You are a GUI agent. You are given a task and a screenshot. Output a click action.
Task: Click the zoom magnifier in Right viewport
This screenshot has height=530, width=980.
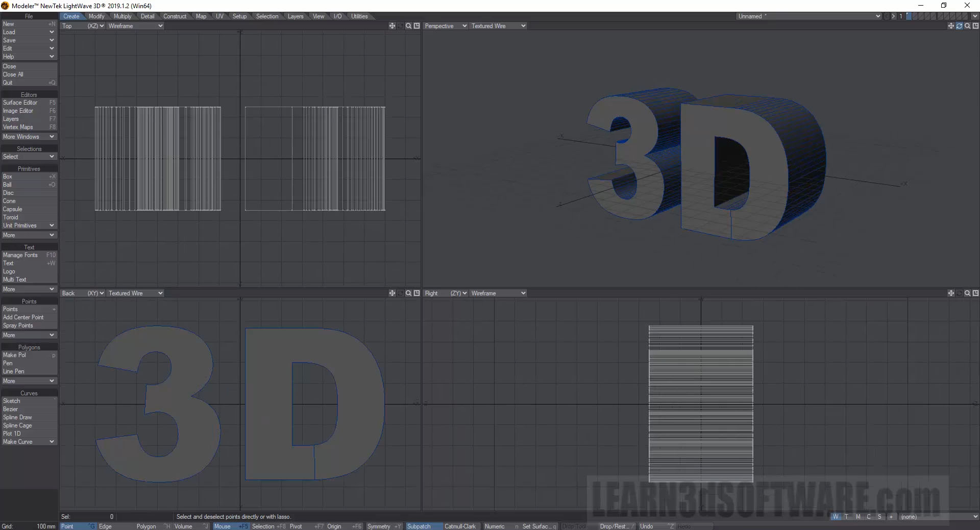967,293
